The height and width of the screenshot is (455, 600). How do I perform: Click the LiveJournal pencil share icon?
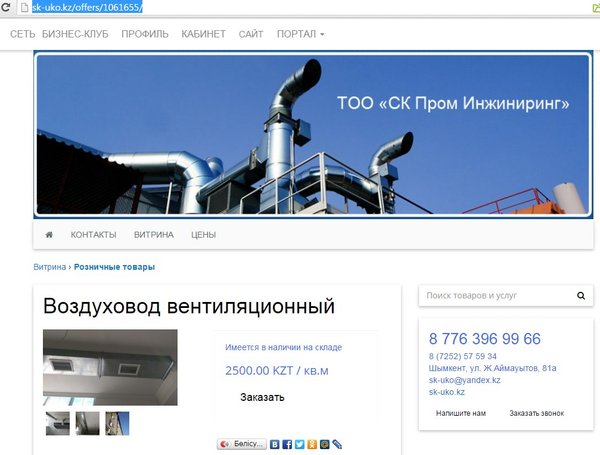click(x=337, y=443)
